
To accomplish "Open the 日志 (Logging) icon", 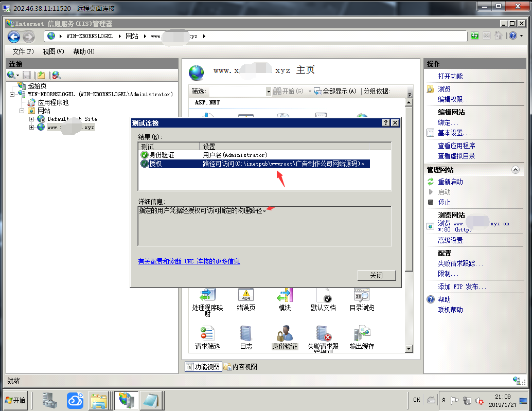I will tap(246, 337).
